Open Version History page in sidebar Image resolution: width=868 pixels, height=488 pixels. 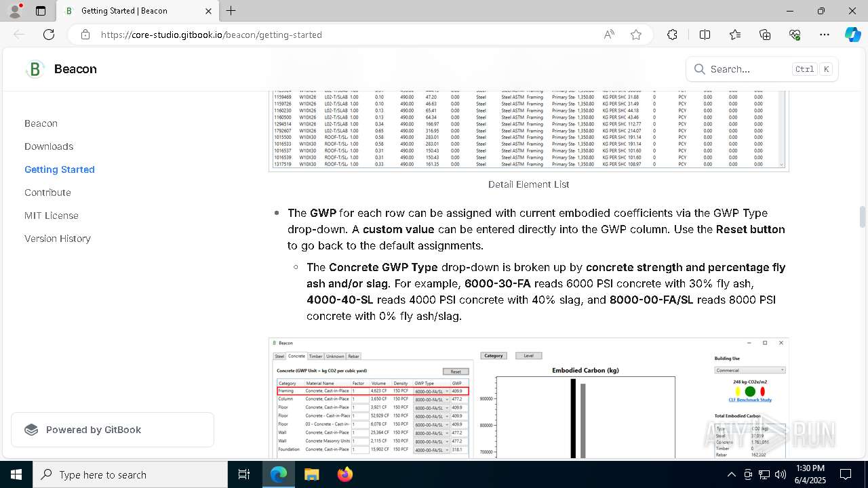point(58,239)
